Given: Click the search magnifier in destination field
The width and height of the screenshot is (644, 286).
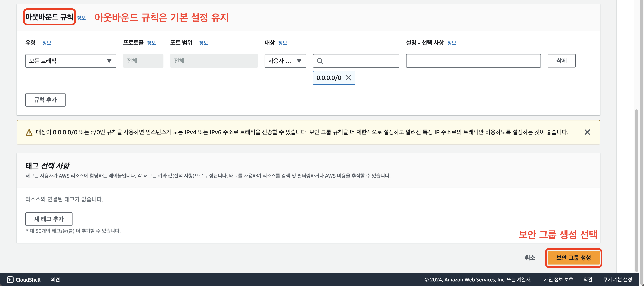Looking at the screenshot, I should click(320, 61).
